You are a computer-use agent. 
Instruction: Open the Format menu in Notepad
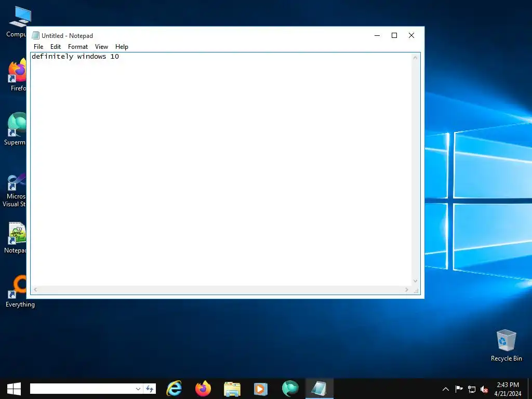[x=78, y=47]
